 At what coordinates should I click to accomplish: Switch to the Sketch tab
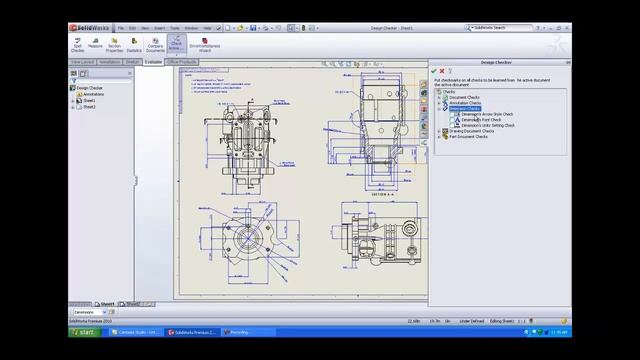pyautogui.click(x=132, y=62)
